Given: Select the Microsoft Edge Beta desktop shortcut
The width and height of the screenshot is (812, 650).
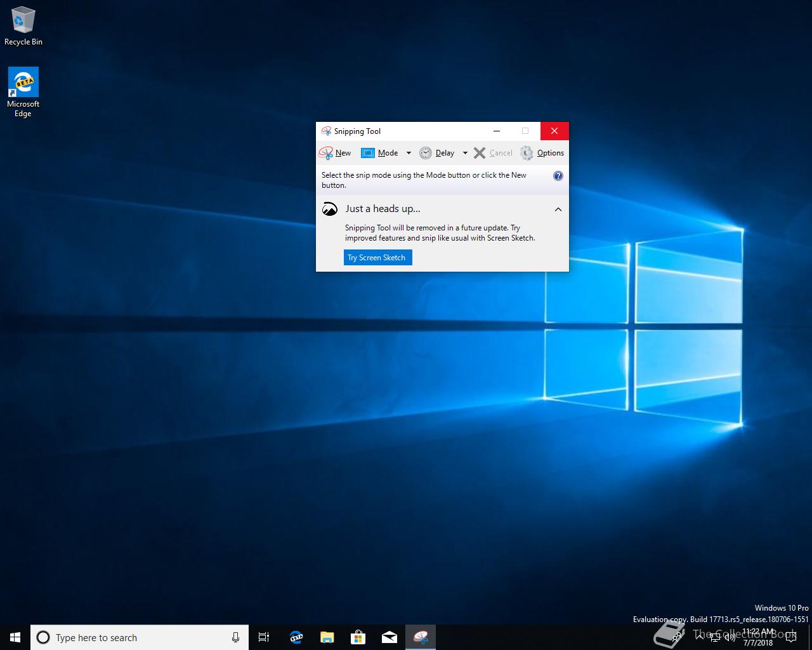Looking at the screenshot, I should tap(23, 93).
